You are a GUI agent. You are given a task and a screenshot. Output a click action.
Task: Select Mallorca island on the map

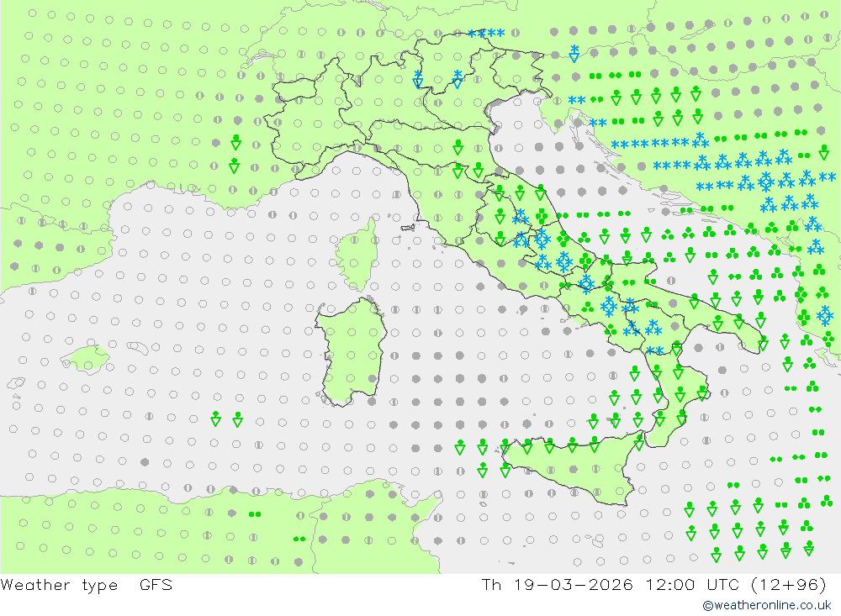86,359
